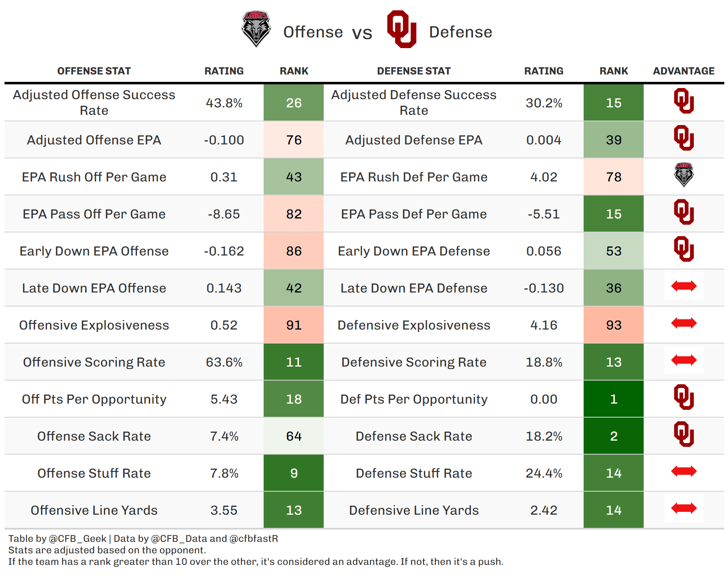728x576 pixels.
Task: Click OU advantage icon in EPA Pass row
Action: (x=684, y=212)
